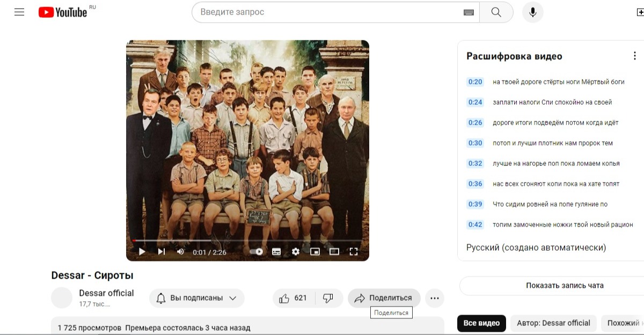Open Dessar official channel name link
644x335 pixels.
106,293
